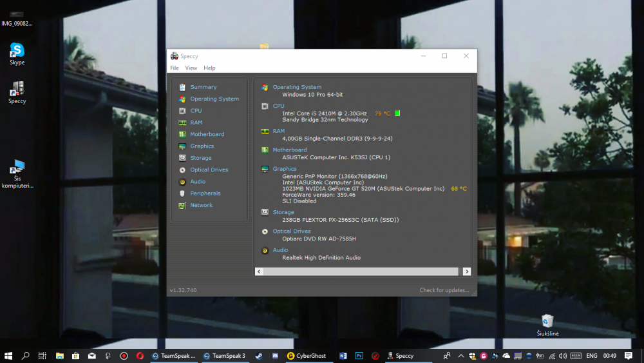Click the left arrow of horizontal scrollbar
This screenshot has height=363, width=644.
259,271
